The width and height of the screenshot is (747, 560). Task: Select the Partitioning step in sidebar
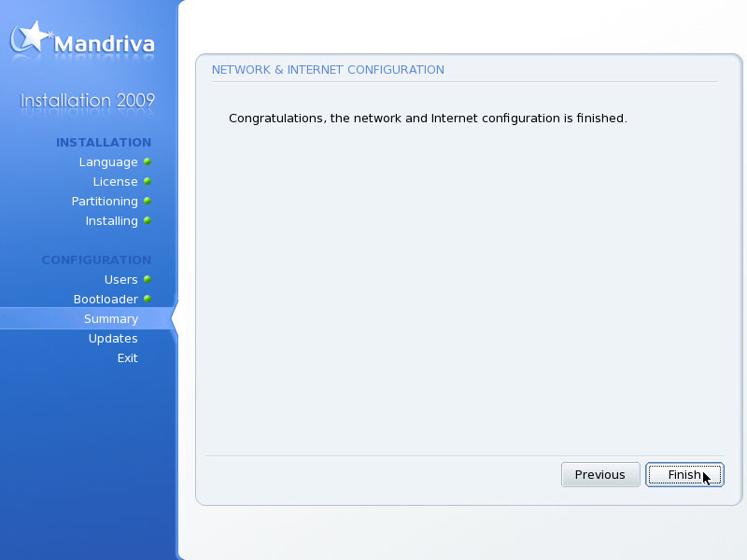click(x=105, y=202)
